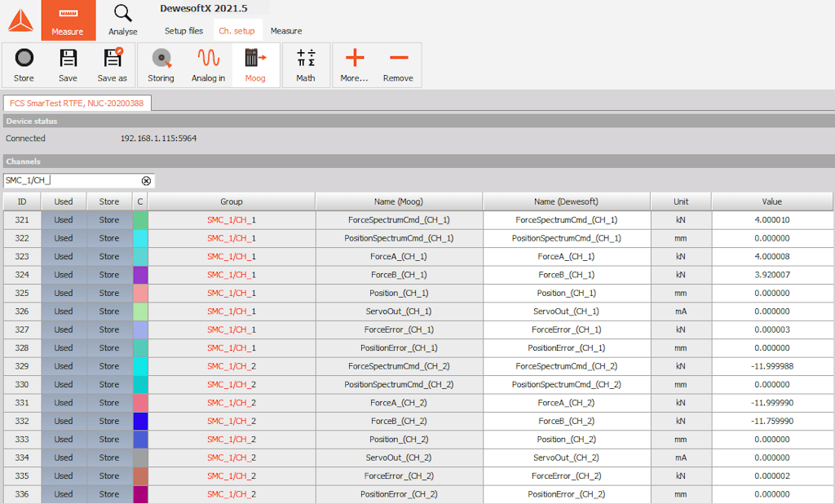Switch to Analyse mode

123,20
